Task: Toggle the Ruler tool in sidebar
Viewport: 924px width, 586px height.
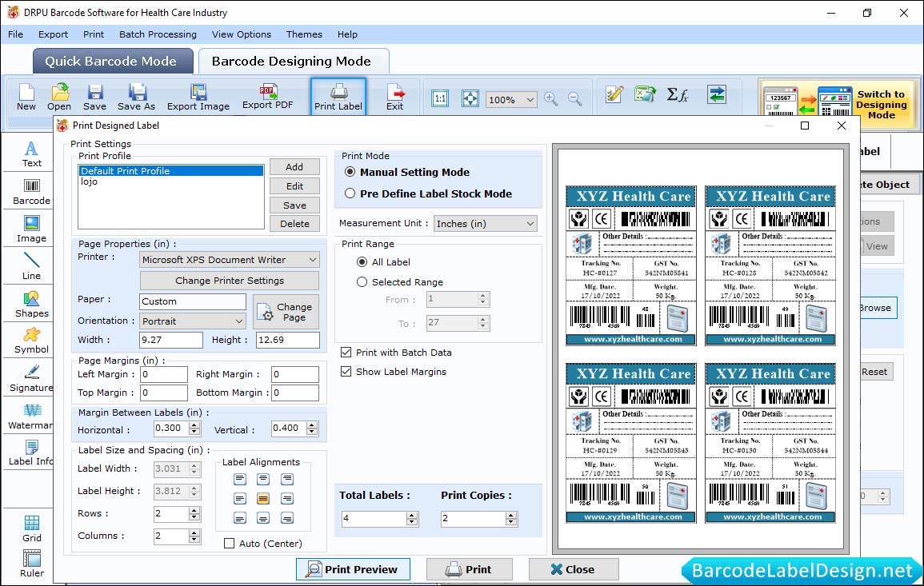Action: 32,564
